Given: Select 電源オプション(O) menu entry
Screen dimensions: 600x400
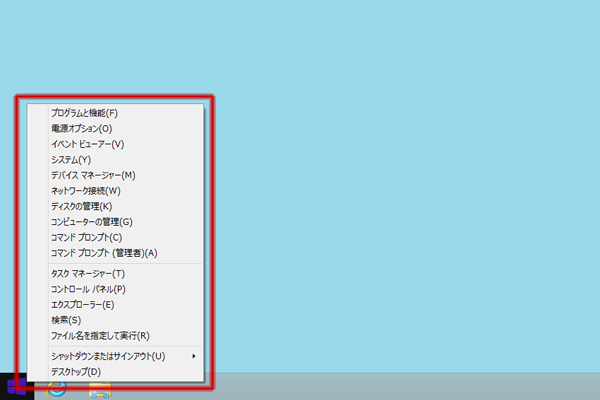Looking at the screenshot, I should [x=115, y=129].
